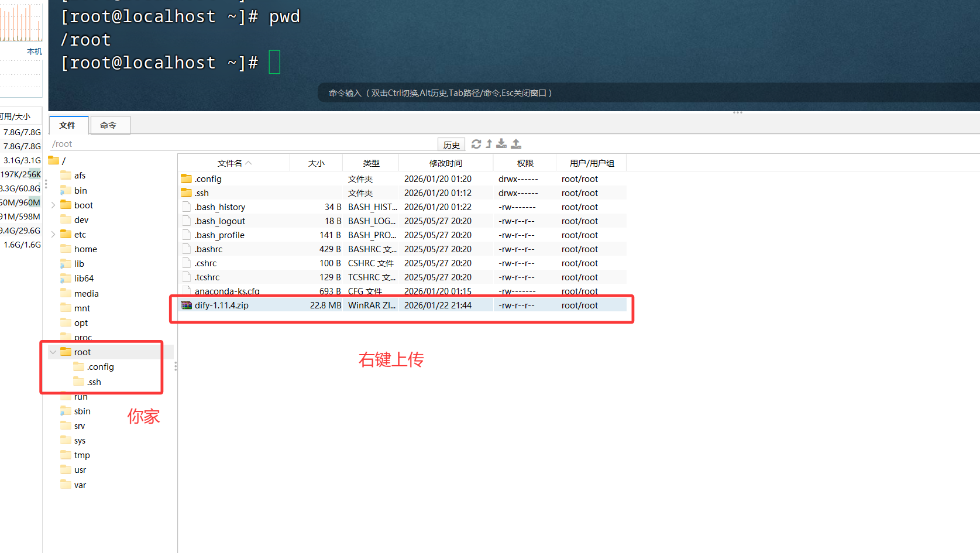This screenshot has height=553, width=980.
Task: Switch to the 文件 tab
Action: coord(68,125)
